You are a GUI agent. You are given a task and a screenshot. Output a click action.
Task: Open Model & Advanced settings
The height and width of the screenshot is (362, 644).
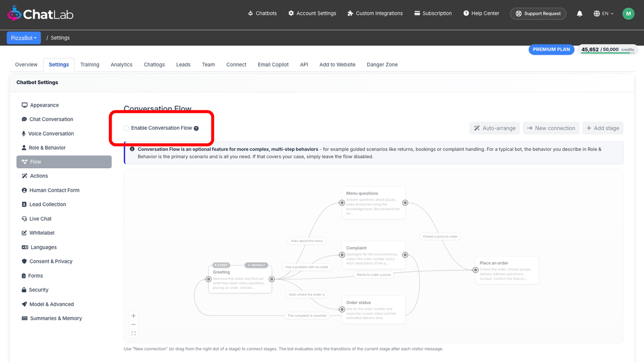64,304
